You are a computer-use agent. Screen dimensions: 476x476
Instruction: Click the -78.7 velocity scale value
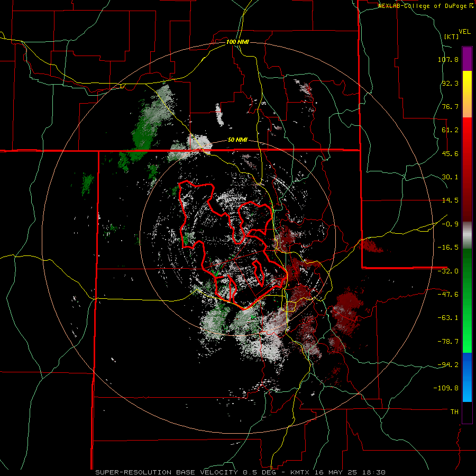[x=448, y=342]
